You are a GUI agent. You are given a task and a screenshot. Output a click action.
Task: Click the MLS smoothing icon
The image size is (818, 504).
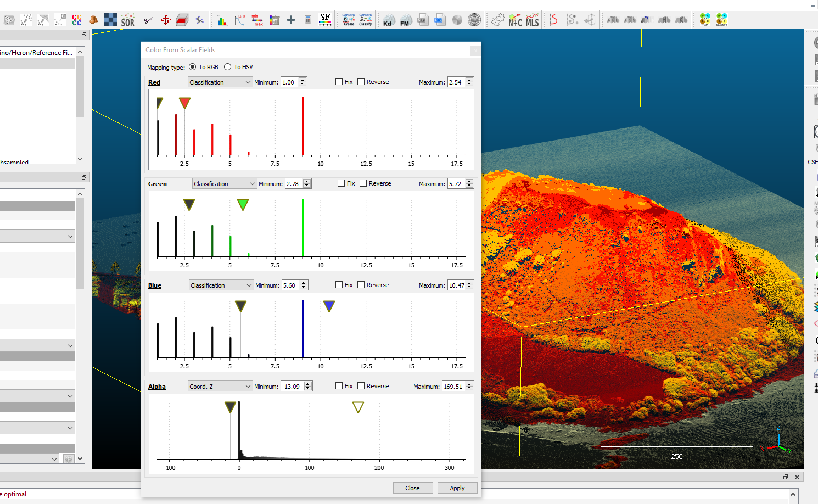532,21
